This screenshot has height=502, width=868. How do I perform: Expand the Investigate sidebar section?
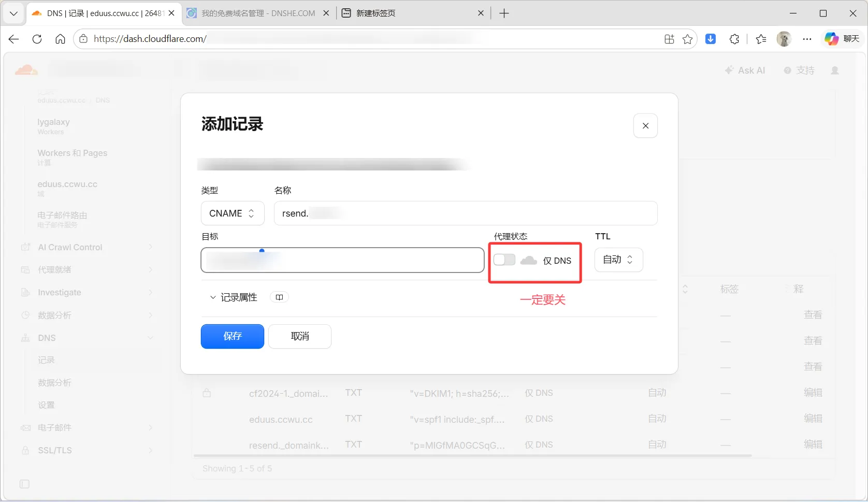pos(87,292)
